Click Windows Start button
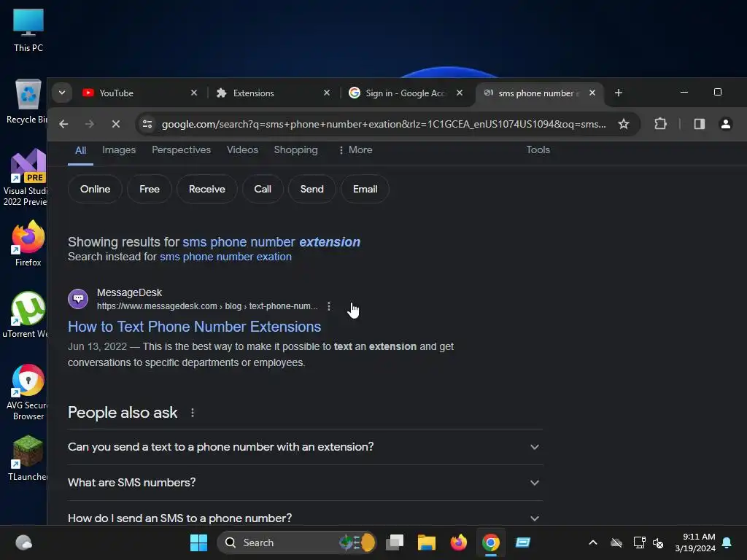Screen dimensions: 747x560 [x=198, y=542]
